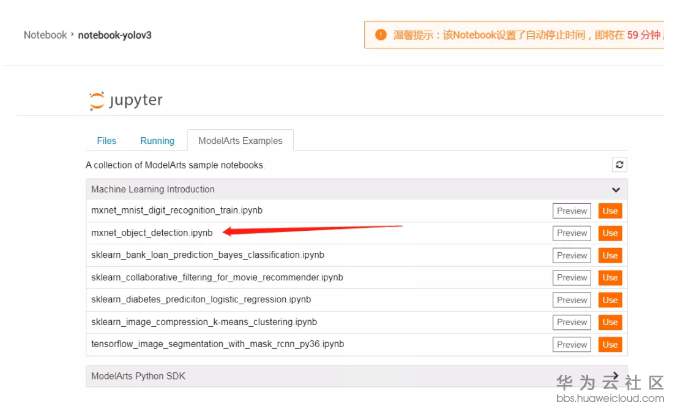Click the Jupyter logo
Viewport: 678px width, 413px height.
[x=125, y=100]
